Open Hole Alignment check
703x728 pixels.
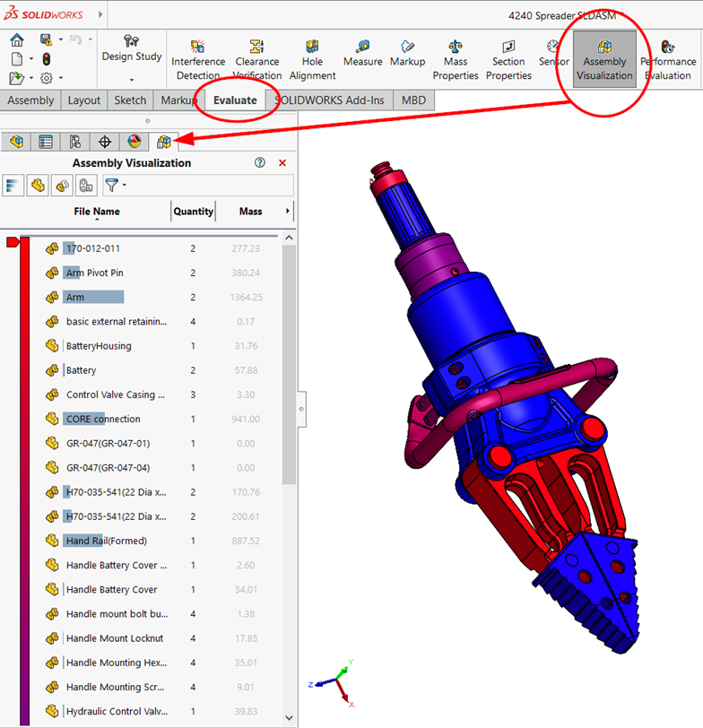coord(312,60)
